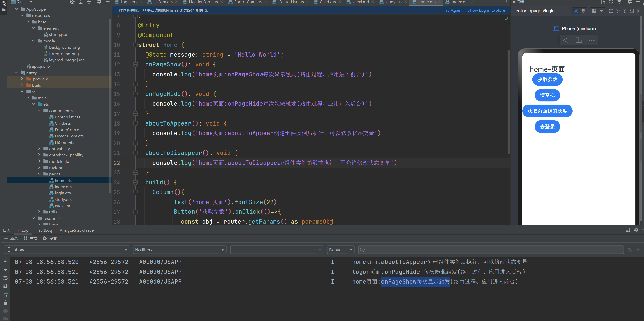
Task: Expand the entryability folder
Action: (39, 149)
